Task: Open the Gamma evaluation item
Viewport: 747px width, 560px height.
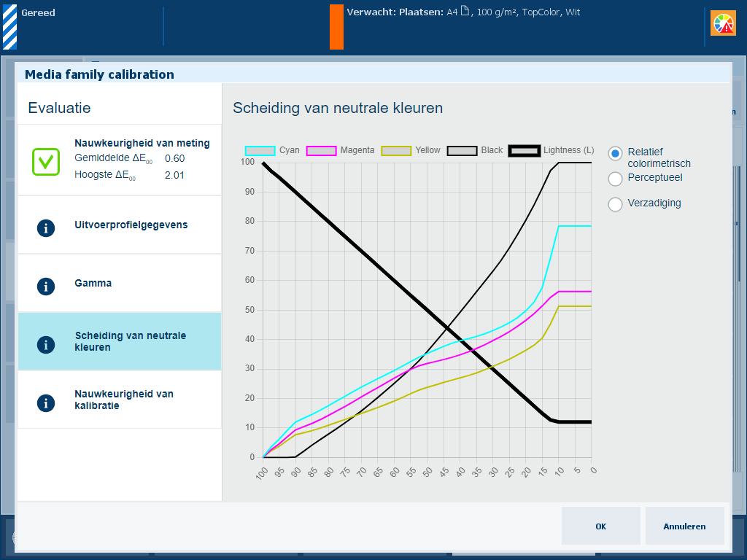Action: (120, 283)
